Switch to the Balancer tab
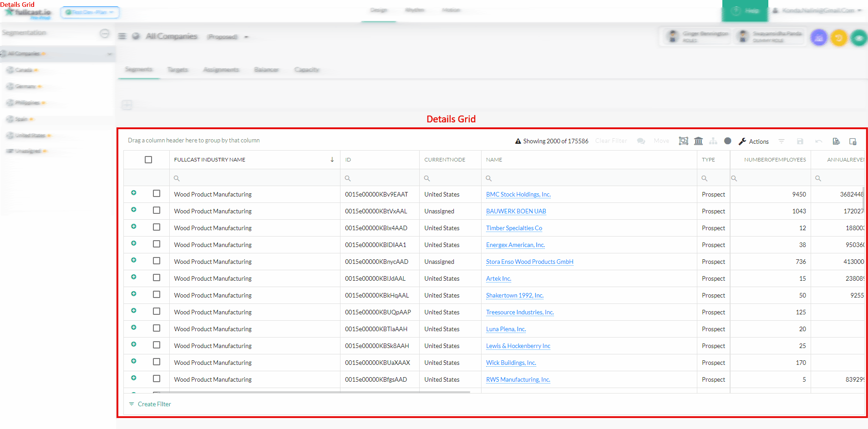Screen dimensions: 868x429 pyautogui.click(x=266, y=70)
